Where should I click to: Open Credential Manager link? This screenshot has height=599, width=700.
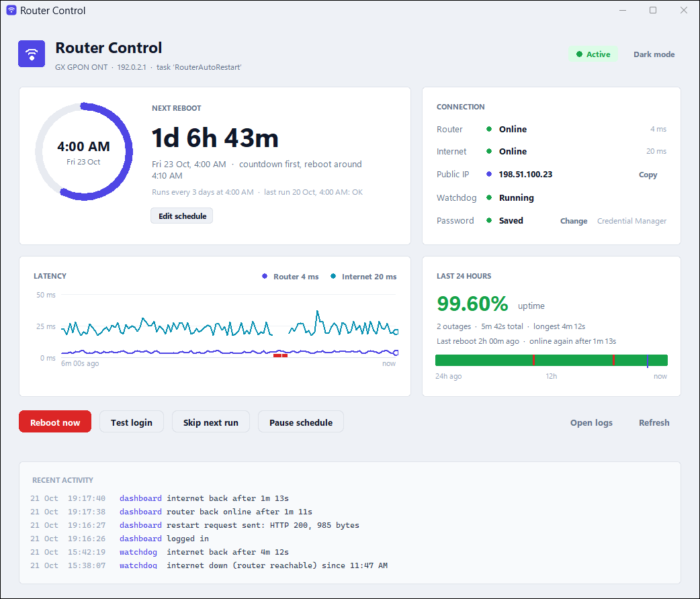[x=631, y=221]
